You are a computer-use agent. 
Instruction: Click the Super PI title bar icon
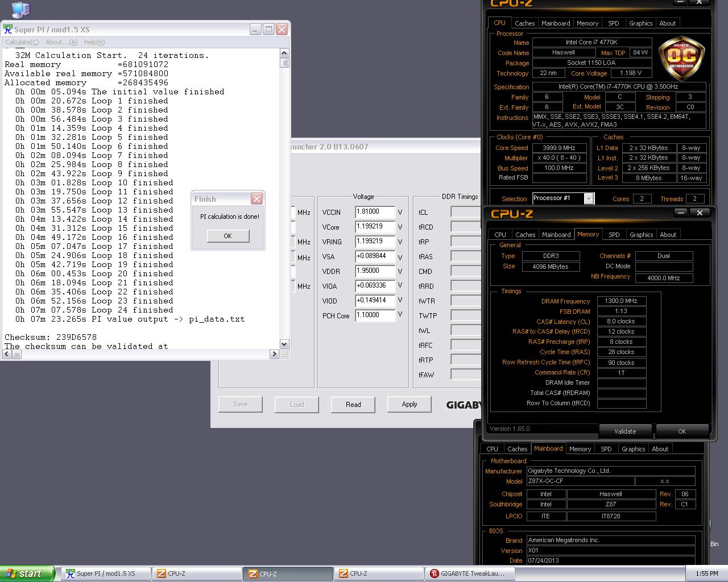[x=8, y=29]
